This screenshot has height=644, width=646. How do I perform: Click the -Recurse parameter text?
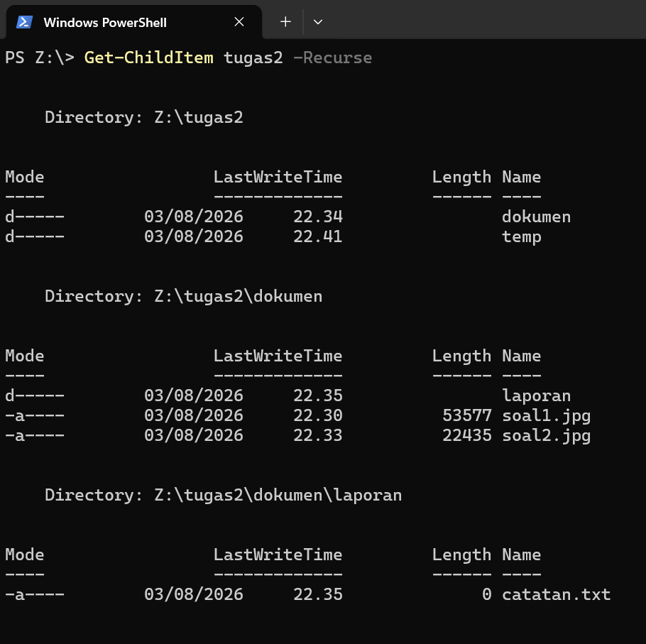coord(332,58)
